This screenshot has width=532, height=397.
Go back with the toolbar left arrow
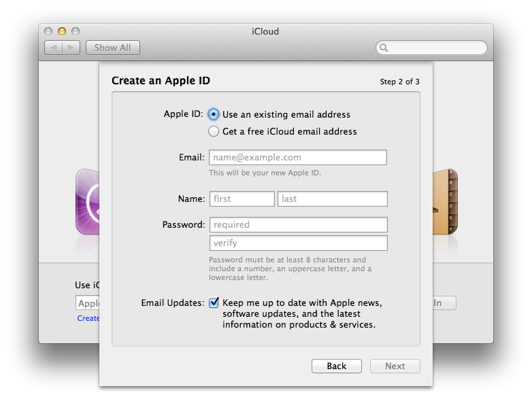53,48
